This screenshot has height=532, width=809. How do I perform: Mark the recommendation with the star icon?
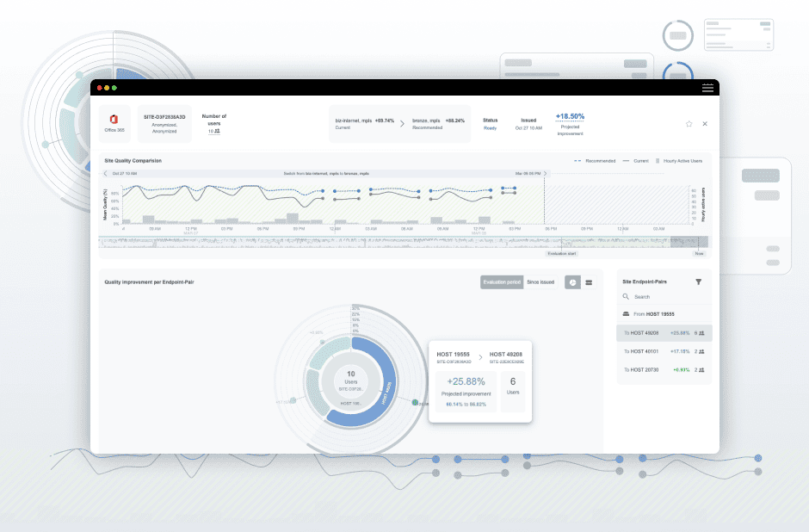[689, 124]
